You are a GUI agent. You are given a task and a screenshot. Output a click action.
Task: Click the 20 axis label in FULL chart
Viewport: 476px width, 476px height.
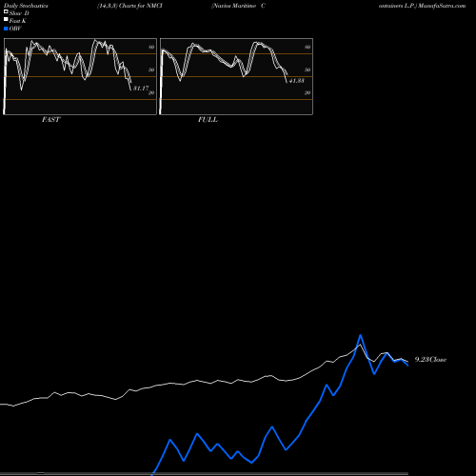coord(307,92)
